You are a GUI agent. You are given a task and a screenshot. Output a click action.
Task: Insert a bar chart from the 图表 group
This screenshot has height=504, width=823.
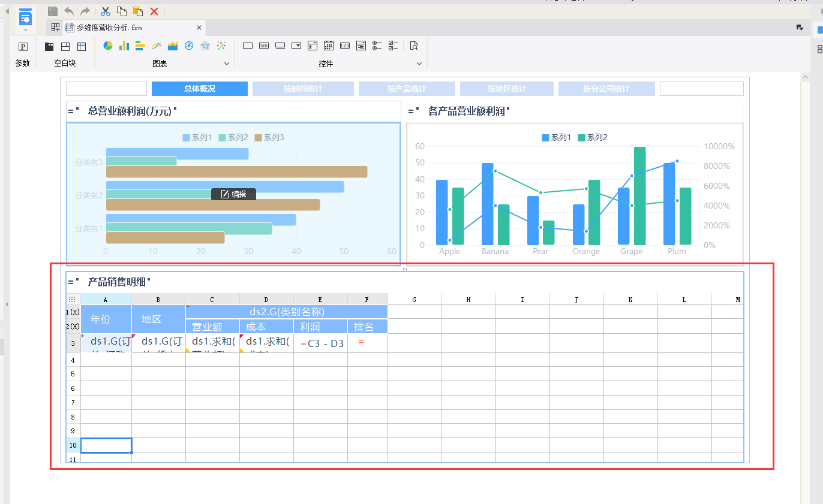(x=140, y=46)
